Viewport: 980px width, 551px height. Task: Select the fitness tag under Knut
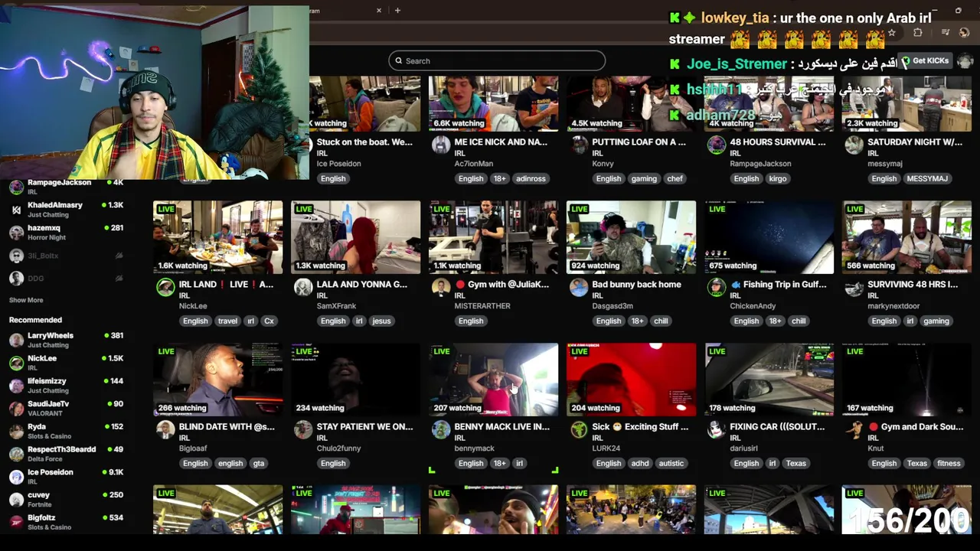pyautogui.click(x=949, y=463)
